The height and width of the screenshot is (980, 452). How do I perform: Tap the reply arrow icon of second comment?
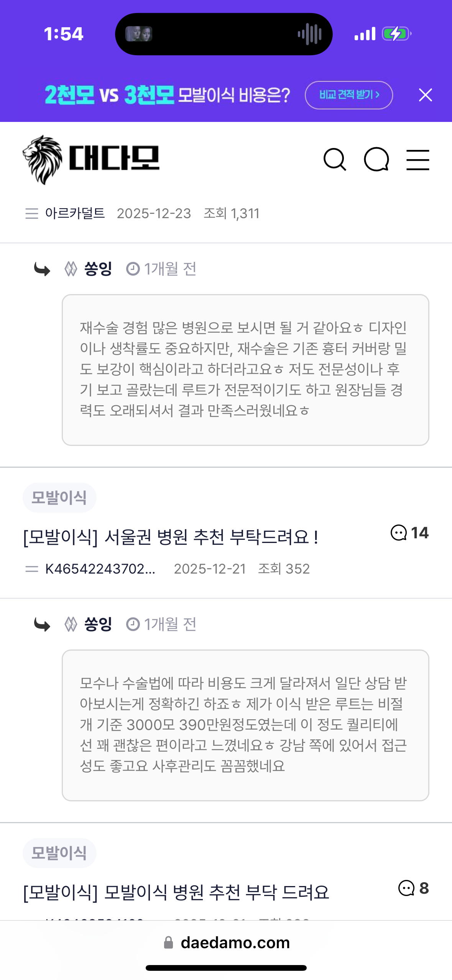coord(42,625)
